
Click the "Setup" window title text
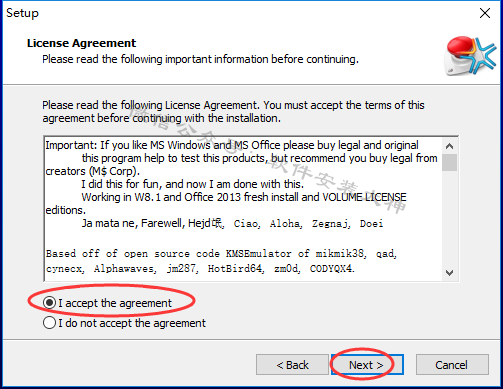click(22, 13)
